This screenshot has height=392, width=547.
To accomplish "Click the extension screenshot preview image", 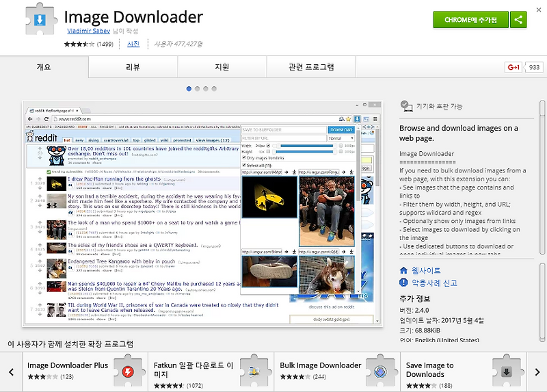I will pos(202,214).
